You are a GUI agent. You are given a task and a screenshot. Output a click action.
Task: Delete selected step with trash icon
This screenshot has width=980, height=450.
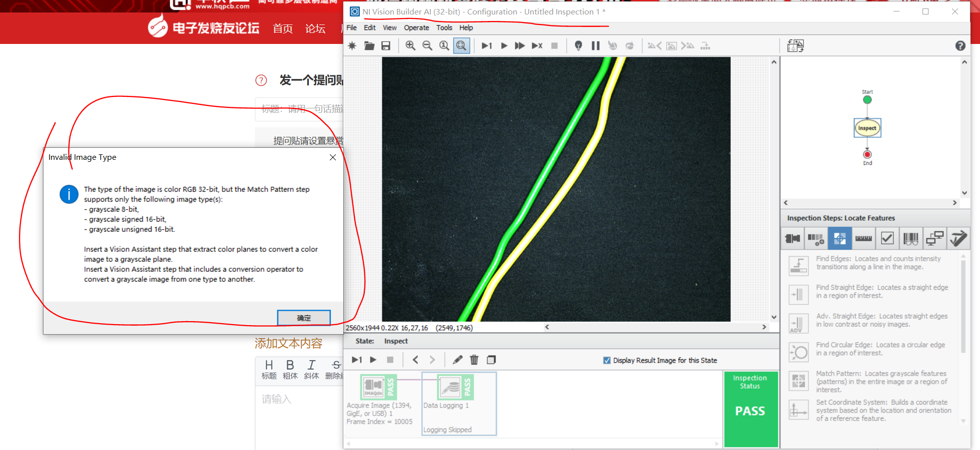[x=474, y=360]
